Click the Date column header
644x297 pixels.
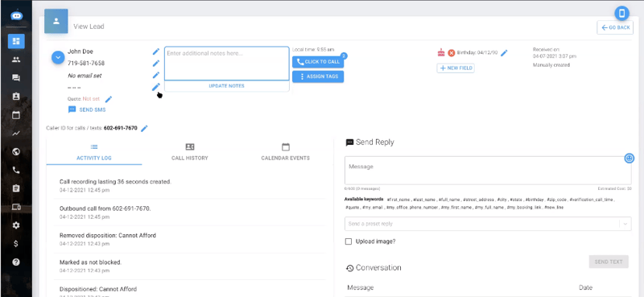coord(586,287)
